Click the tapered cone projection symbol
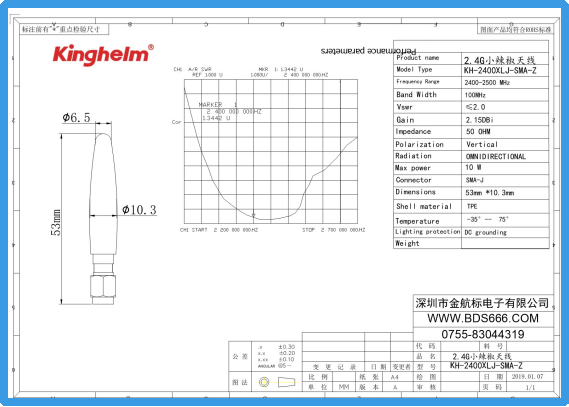Viewport: 569px width, 407px height. click(x=286, y=382)
